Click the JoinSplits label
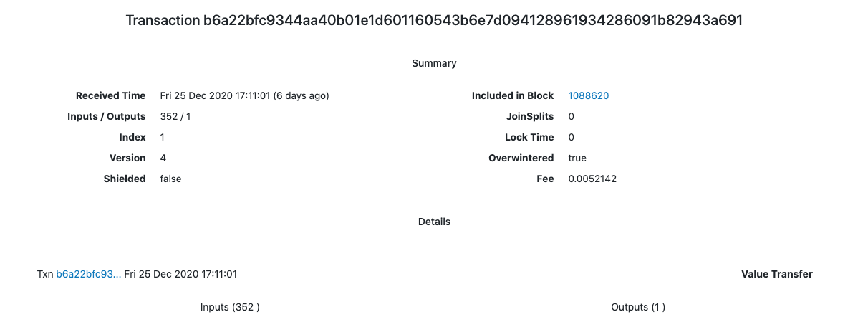 530,116
